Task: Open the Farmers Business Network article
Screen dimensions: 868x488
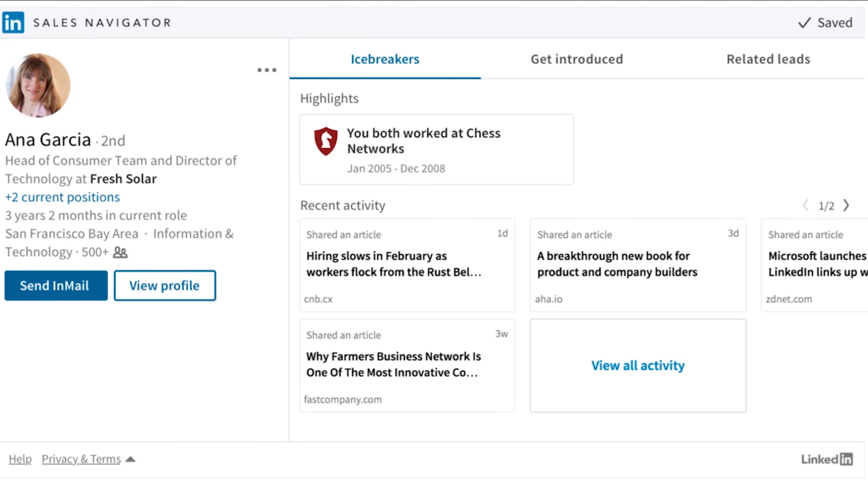Action: (407, 366)
